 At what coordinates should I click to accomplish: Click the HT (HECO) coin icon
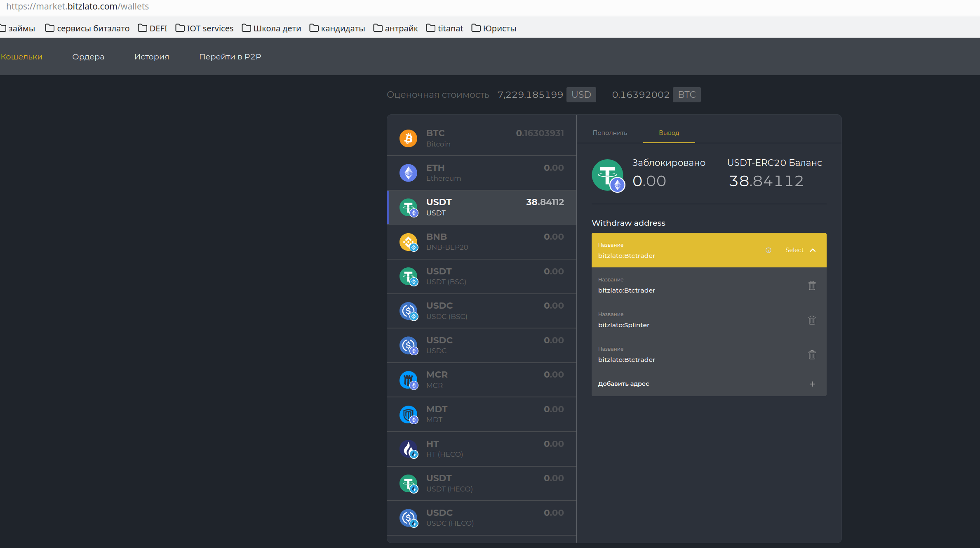(x=408, y=449)
